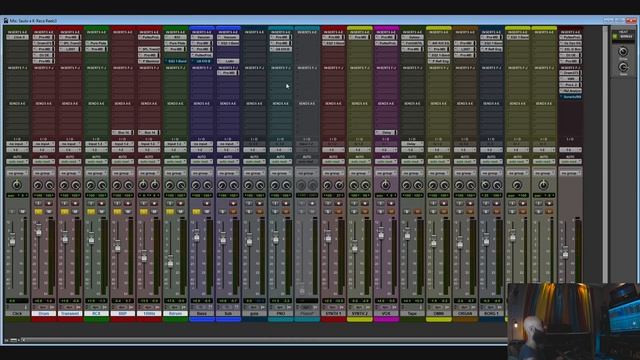Open automation mode selector on the SYNTH 1 track

(333, 162)
